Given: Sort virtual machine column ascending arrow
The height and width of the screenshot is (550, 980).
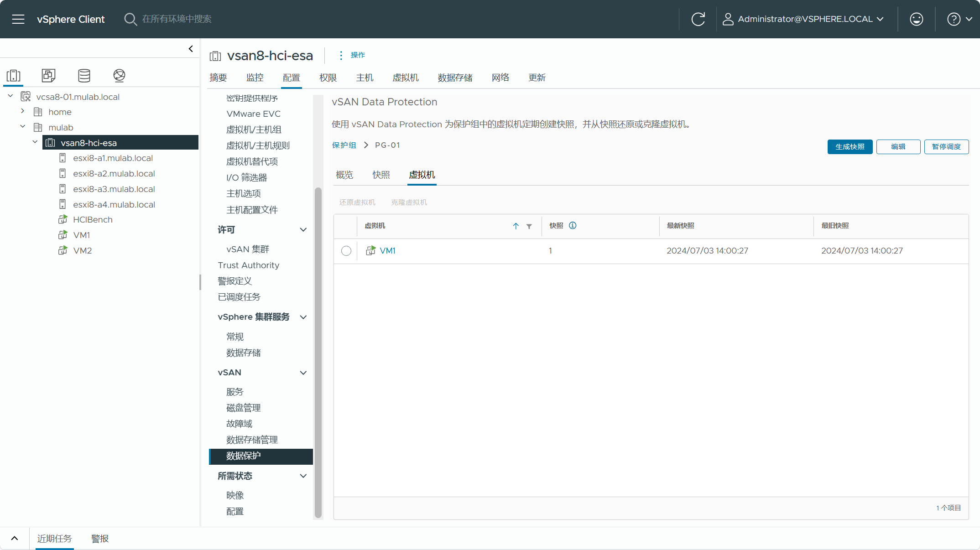Looking at the screenshot, I should (x=516, y=226).
